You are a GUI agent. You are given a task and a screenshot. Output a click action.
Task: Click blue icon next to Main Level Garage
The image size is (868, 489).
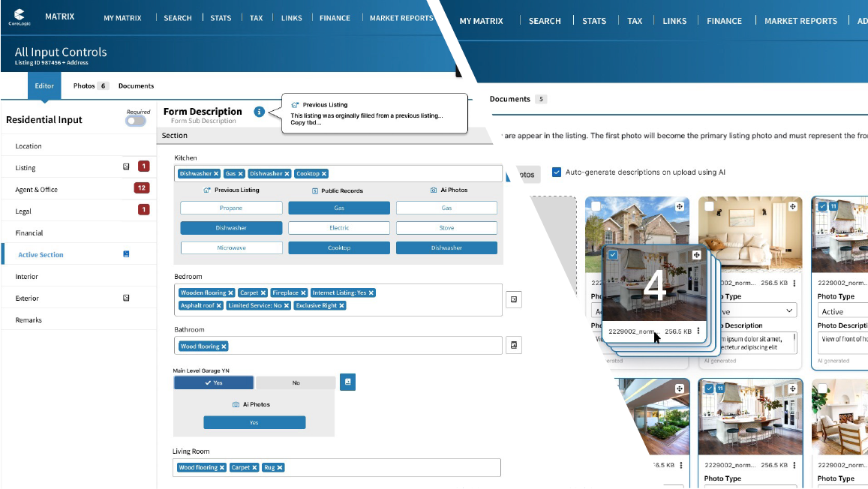[x=347, y=382]
